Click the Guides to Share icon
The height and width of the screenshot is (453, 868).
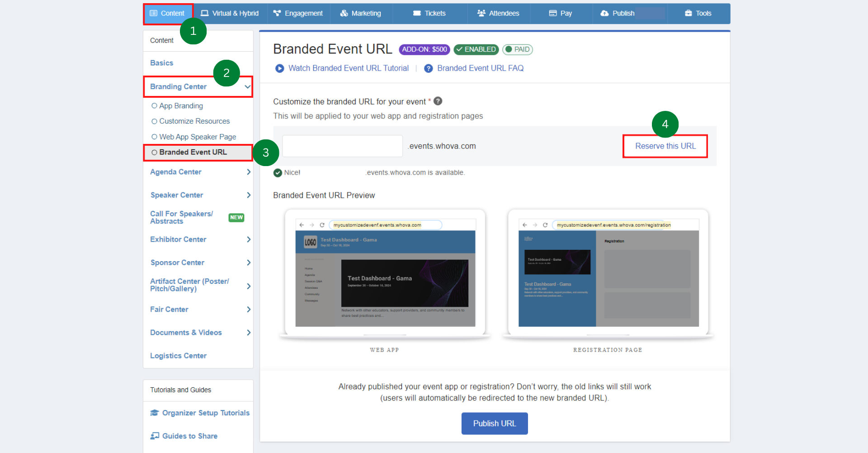155,436
